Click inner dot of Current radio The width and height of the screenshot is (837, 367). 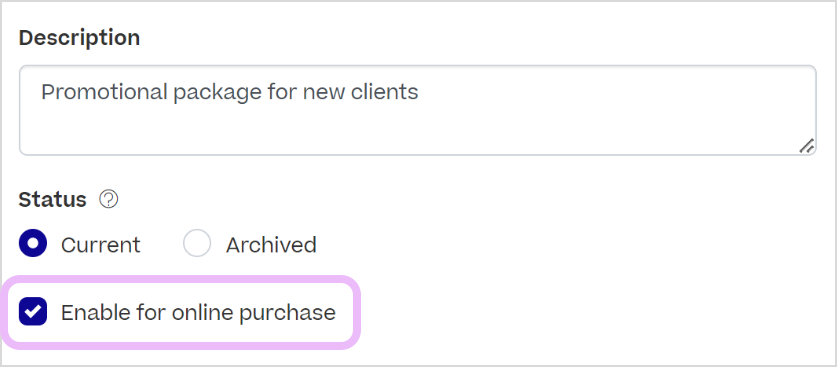click(x=33, y=243)
